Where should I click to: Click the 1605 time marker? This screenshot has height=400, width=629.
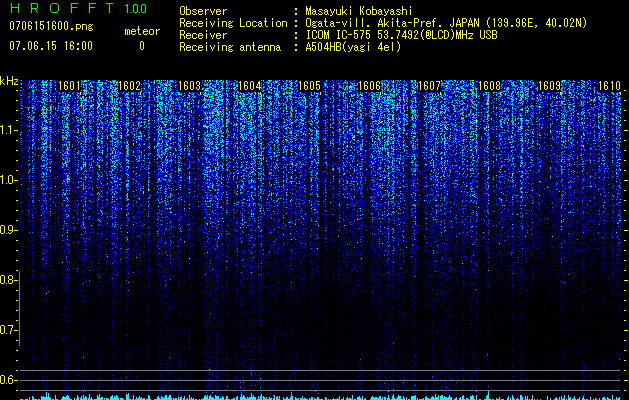tap(310, 86)
